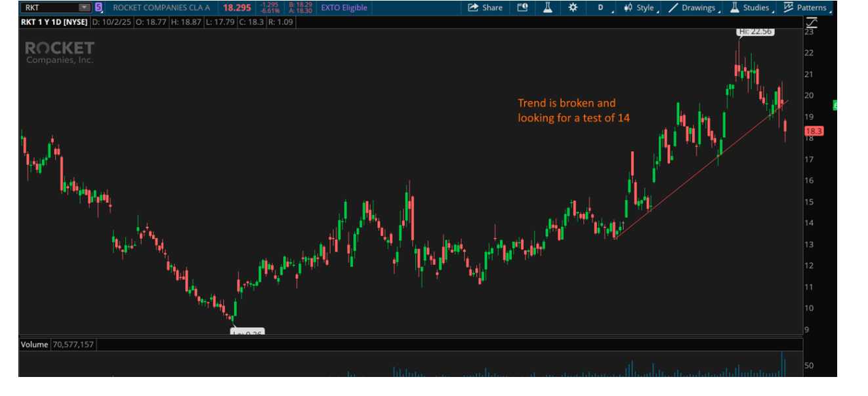Click the chart scale icon above price axis
The image size is (868, 396).
[811, 22]
